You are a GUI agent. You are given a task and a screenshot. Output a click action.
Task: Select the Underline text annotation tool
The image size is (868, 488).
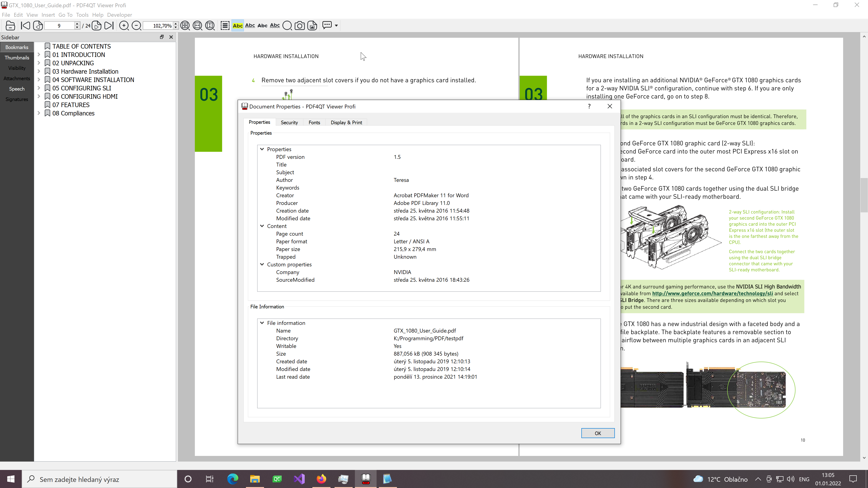(250, 26)
